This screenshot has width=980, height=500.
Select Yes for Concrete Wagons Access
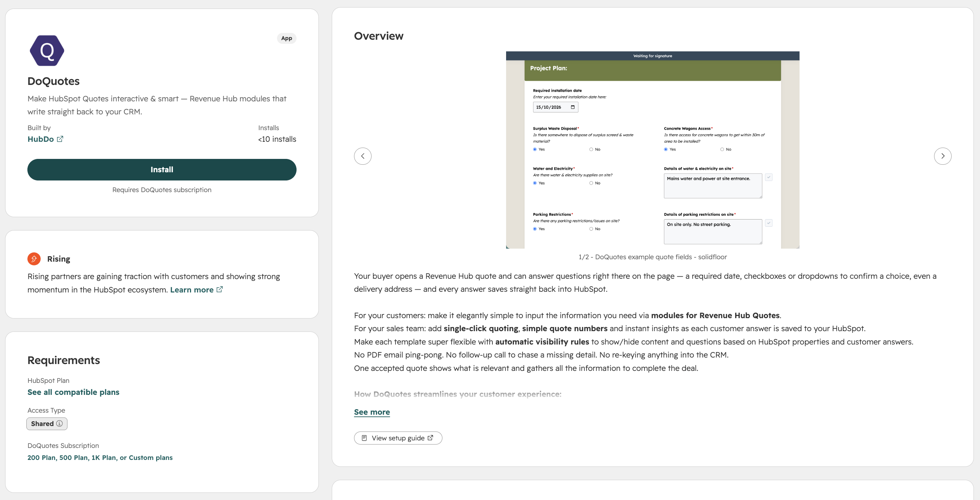point(666,150)
